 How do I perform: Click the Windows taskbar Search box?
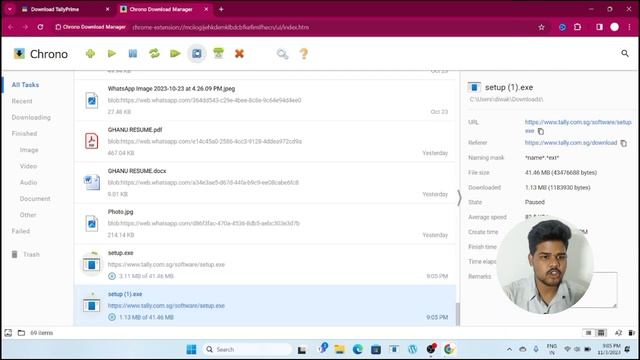(247, 349)
